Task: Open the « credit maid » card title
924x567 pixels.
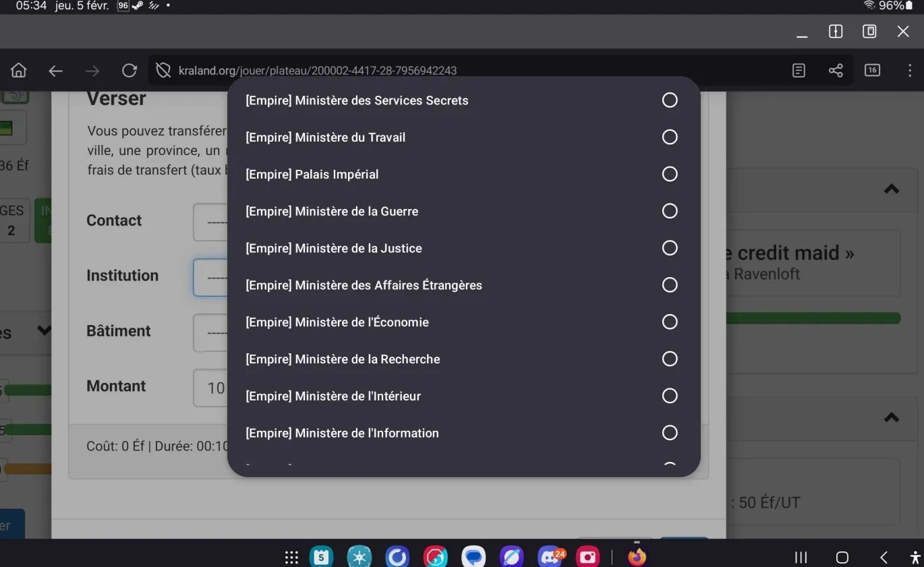Action: [x=789, y=253]
